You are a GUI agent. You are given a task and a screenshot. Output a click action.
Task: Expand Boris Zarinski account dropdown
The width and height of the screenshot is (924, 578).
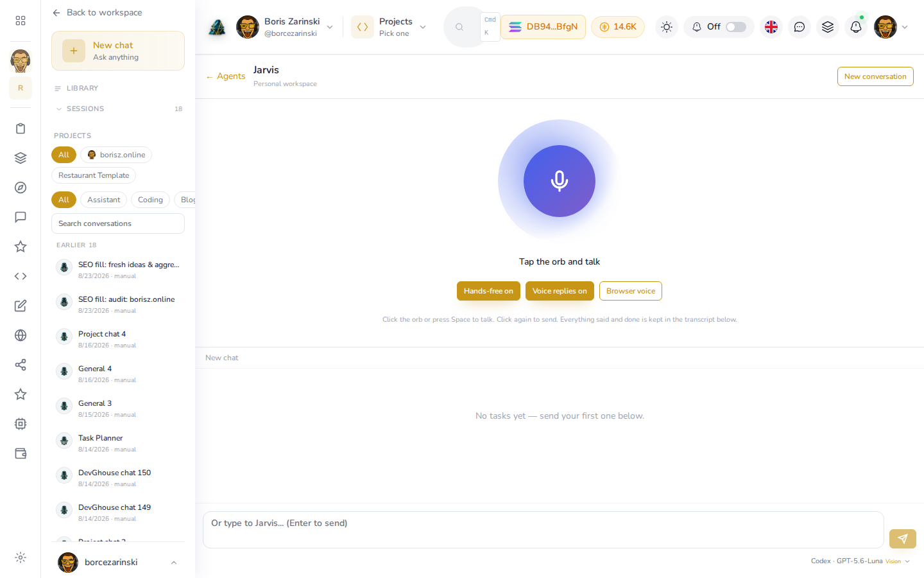(x=285, y=27)
